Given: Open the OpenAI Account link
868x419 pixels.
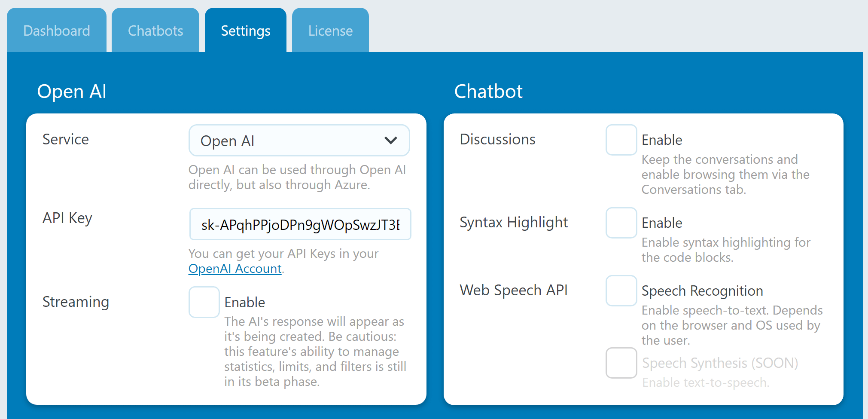Looking at the screenshot, I should (235, 268).
